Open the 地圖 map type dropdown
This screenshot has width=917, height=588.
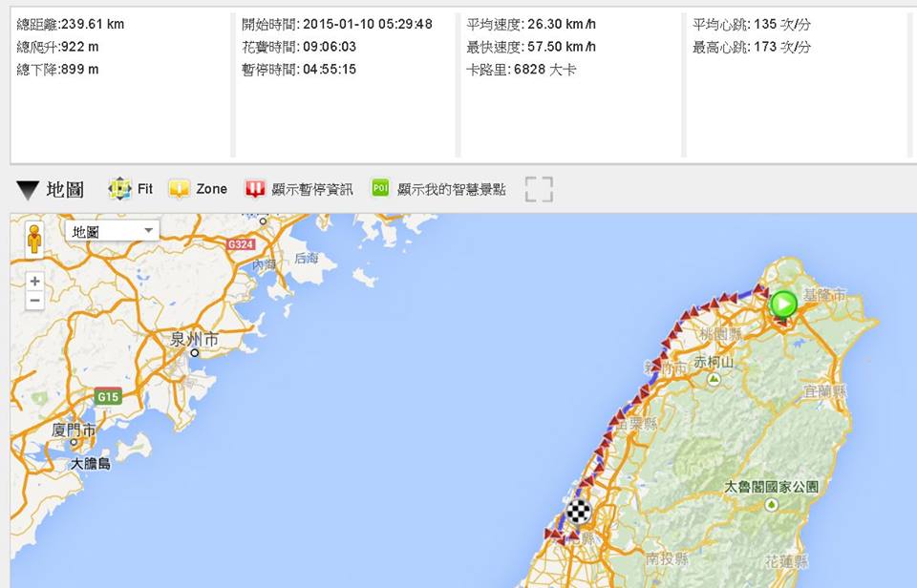(x=113, y=231)
